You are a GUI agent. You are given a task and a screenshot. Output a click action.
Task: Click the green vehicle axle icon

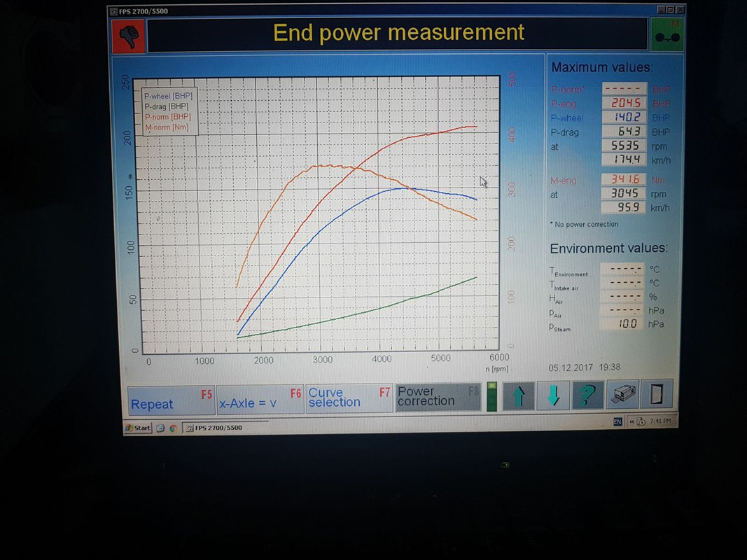tap(666, 34)
